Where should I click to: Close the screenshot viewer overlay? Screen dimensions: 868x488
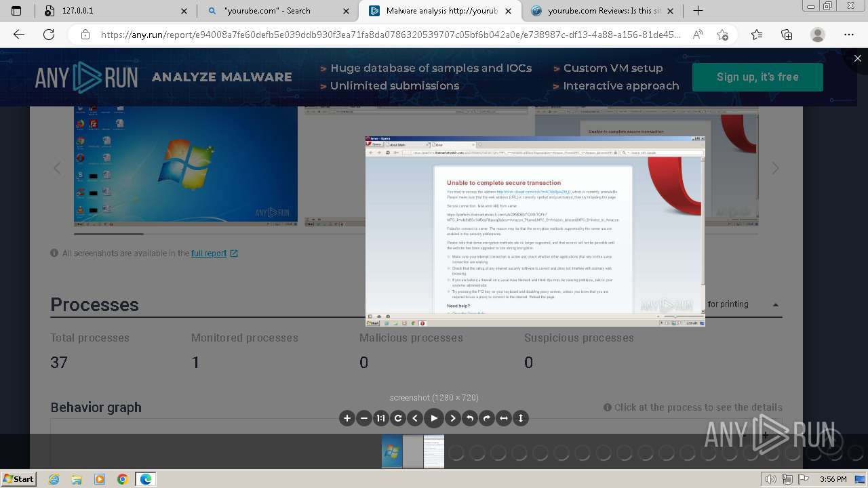858,58
